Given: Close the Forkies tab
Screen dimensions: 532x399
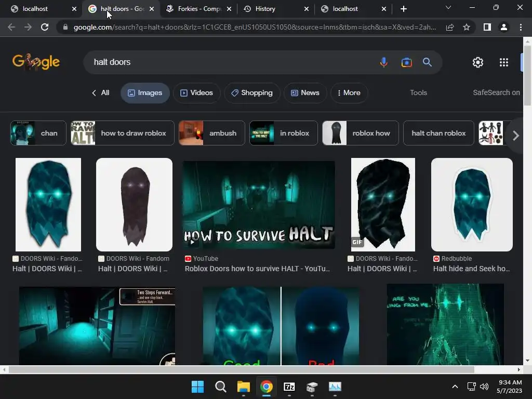Looking at the screenshot, I should tap(229, 9).
